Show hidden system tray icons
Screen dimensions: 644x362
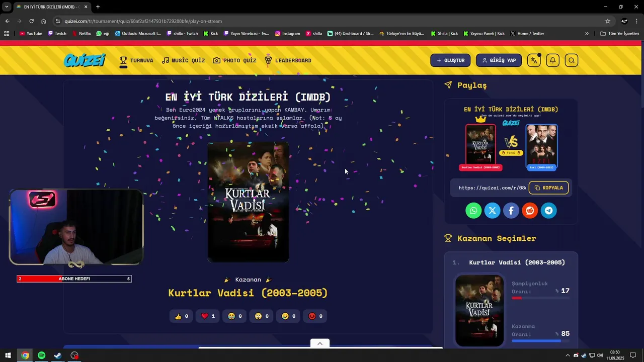[x=568, y=355]
